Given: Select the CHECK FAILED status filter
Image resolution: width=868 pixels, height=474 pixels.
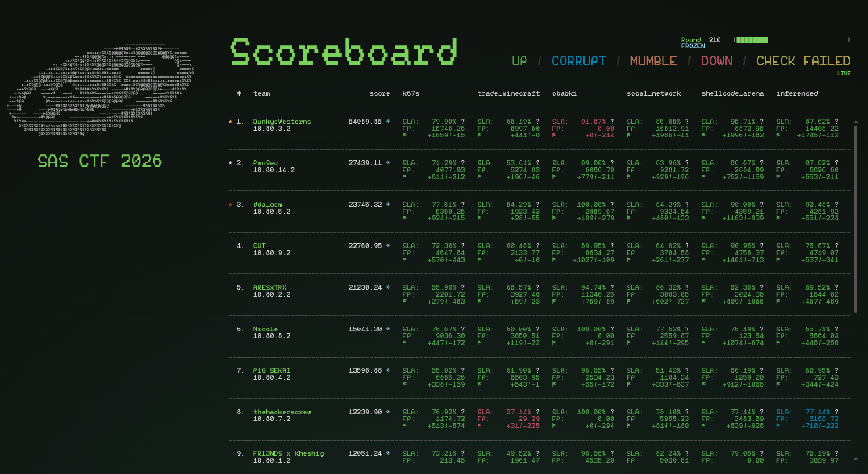Looking at the screenshot, I should click(803, 61).
